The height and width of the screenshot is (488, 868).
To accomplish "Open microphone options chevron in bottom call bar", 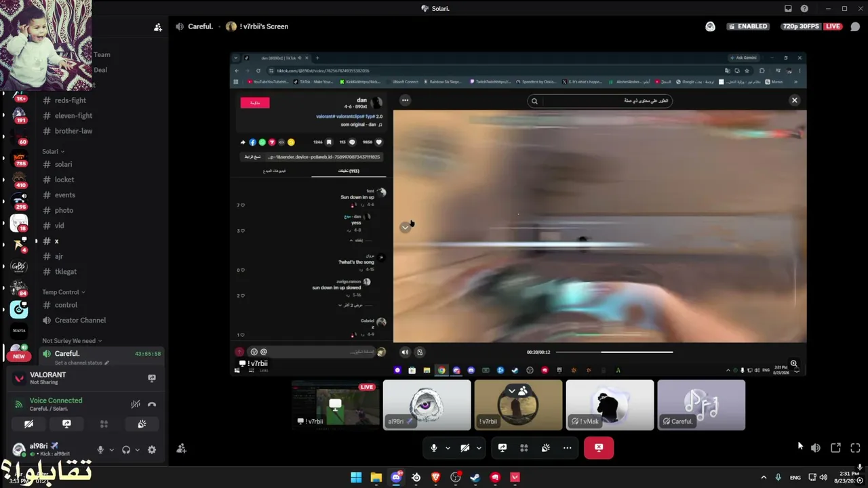I will pos(448,448).
